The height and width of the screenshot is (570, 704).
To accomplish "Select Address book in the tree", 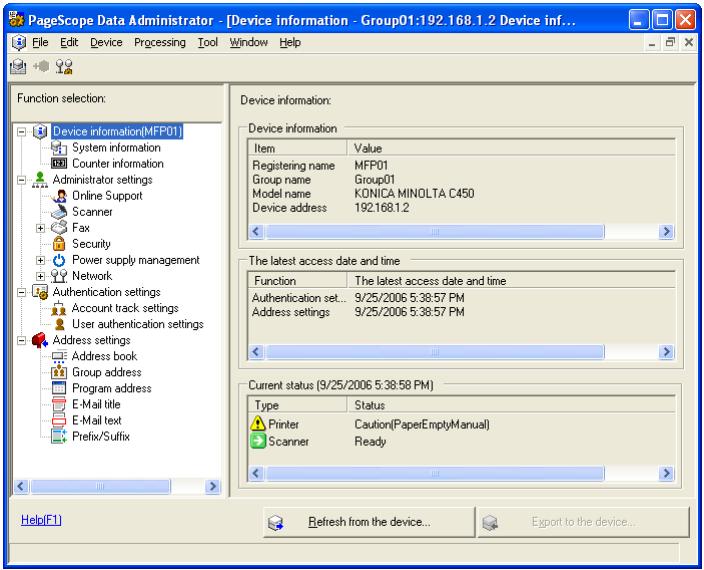I will [x=104, y=356].
